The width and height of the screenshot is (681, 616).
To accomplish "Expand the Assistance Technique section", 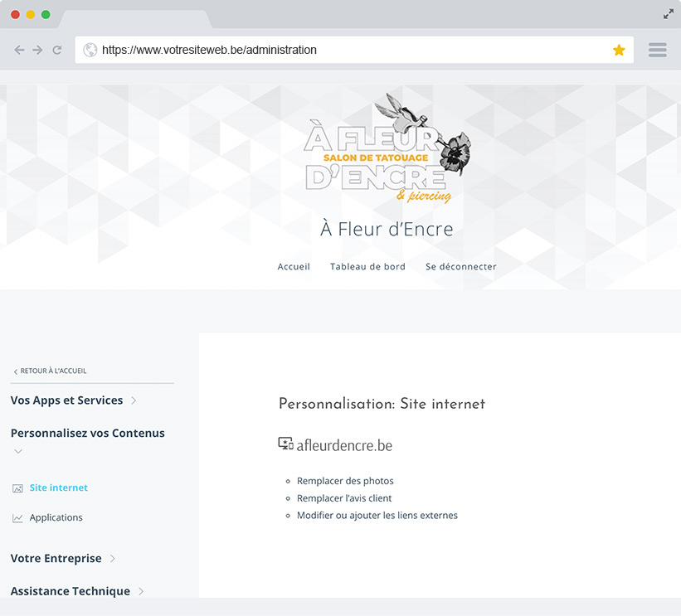I will pos(141,592).
